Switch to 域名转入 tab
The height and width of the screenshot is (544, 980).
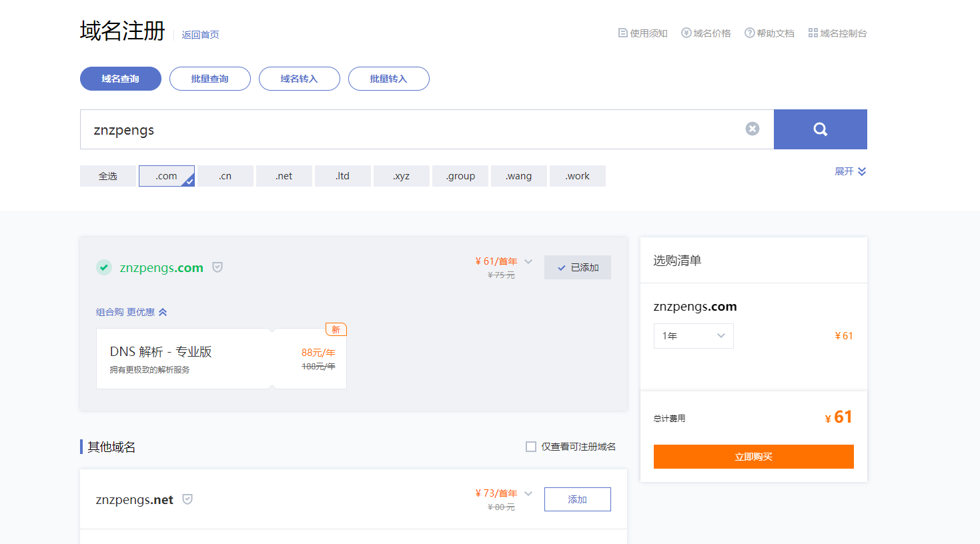click(x=300, y=79)
